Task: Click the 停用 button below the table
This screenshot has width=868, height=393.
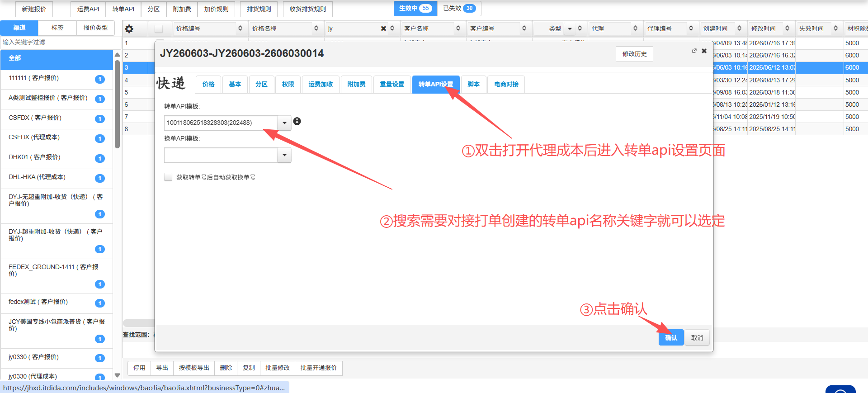Action: [x=139, y=368]
